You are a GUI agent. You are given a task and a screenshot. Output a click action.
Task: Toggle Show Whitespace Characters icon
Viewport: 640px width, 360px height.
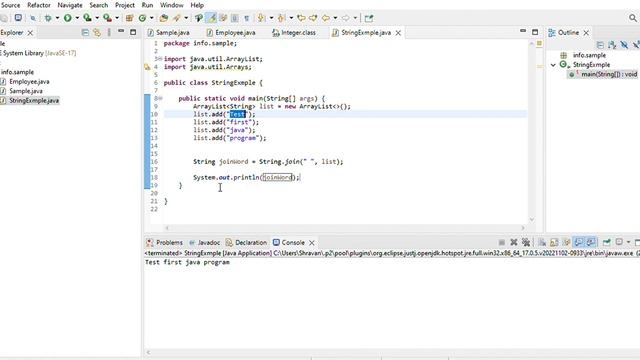click(247, 18)
